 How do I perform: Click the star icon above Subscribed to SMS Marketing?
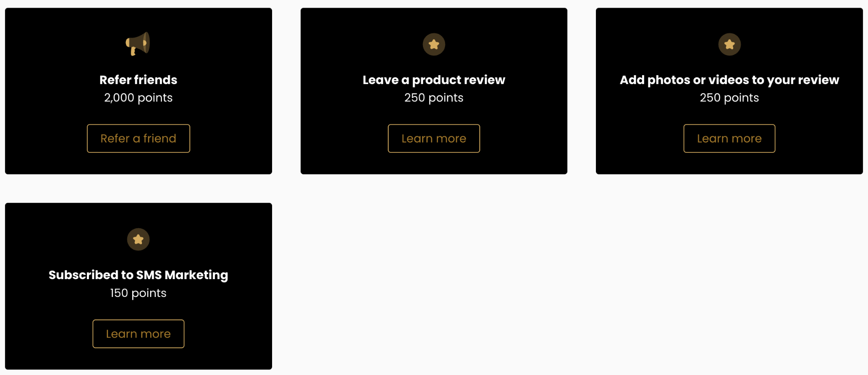(x=138, y=239)
